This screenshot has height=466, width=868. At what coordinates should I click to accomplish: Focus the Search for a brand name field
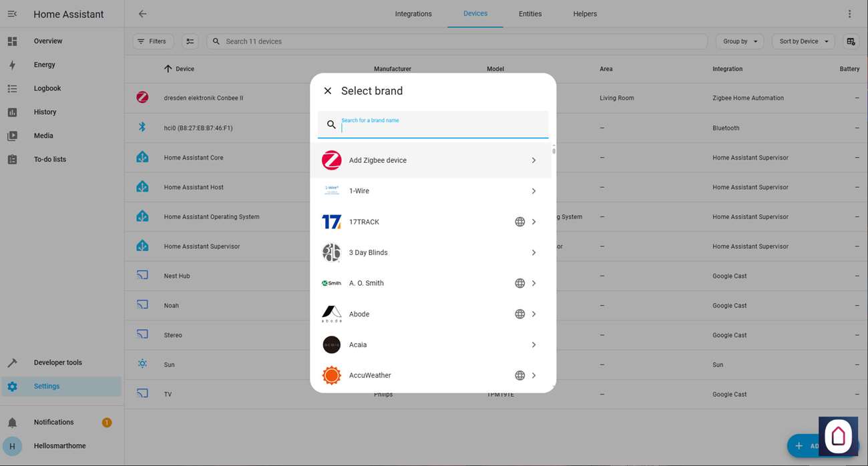(441, 127)
